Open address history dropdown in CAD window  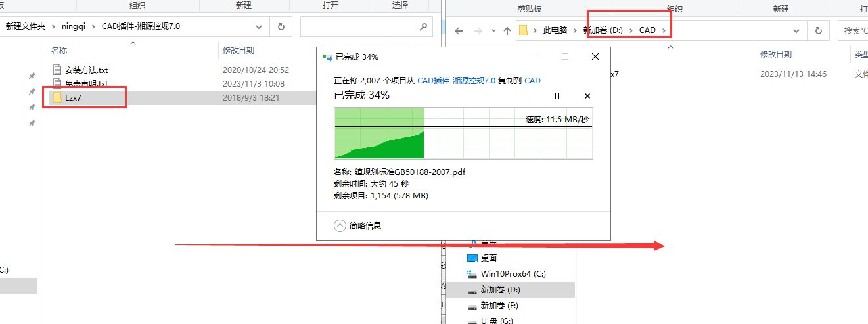click(x=796, y=30)
